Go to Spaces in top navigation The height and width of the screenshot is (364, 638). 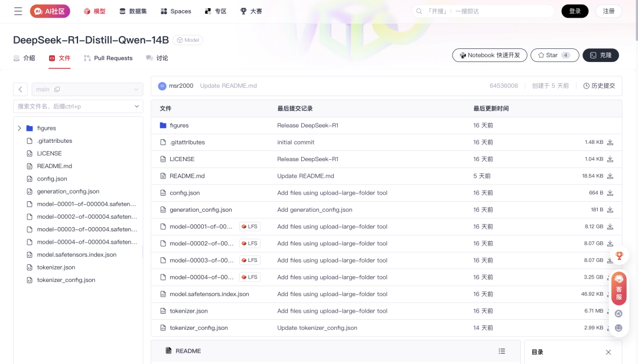(x=176, y=11)
